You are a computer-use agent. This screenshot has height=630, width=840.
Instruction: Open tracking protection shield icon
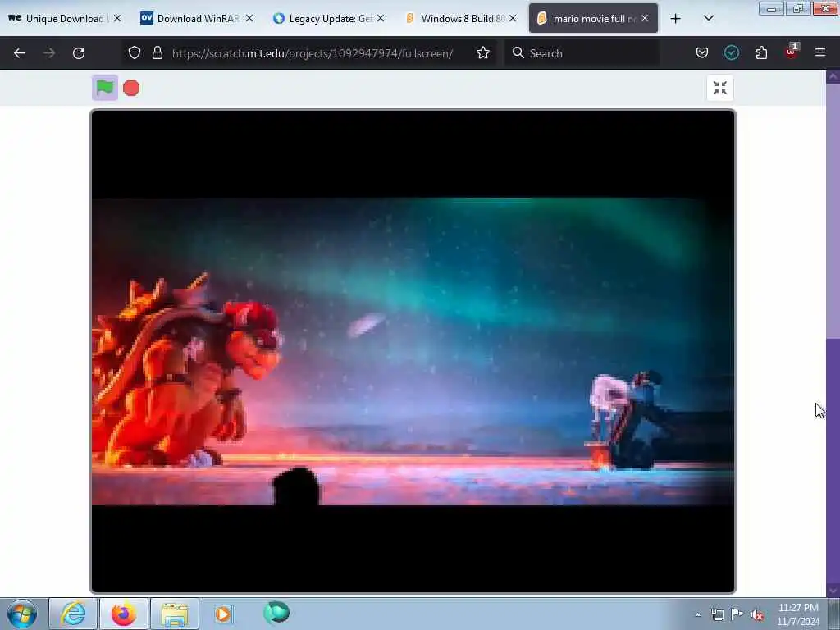click(135, 53)
